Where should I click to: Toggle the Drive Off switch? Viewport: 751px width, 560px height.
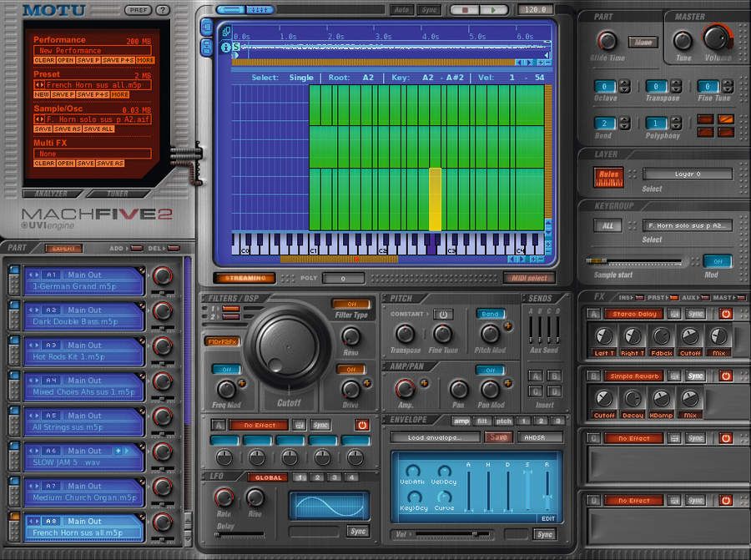click(x=351, y=370)
